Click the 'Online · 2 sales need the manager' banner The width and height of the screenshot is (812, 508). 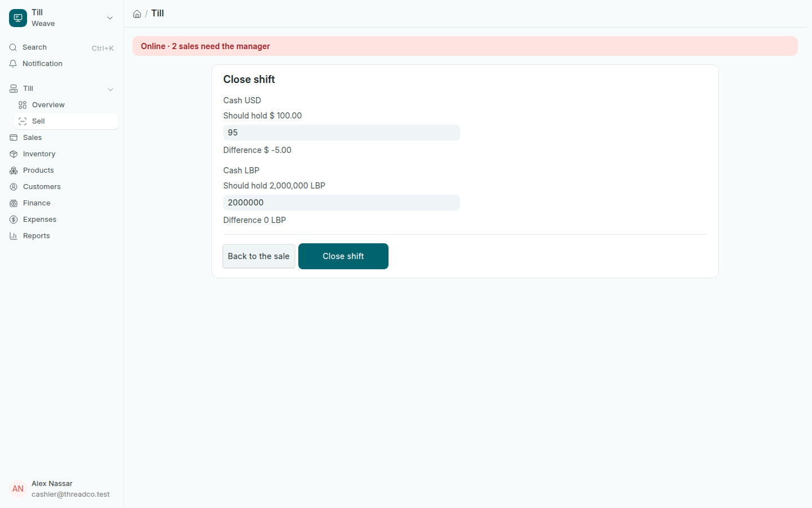(x=465, y=46)
